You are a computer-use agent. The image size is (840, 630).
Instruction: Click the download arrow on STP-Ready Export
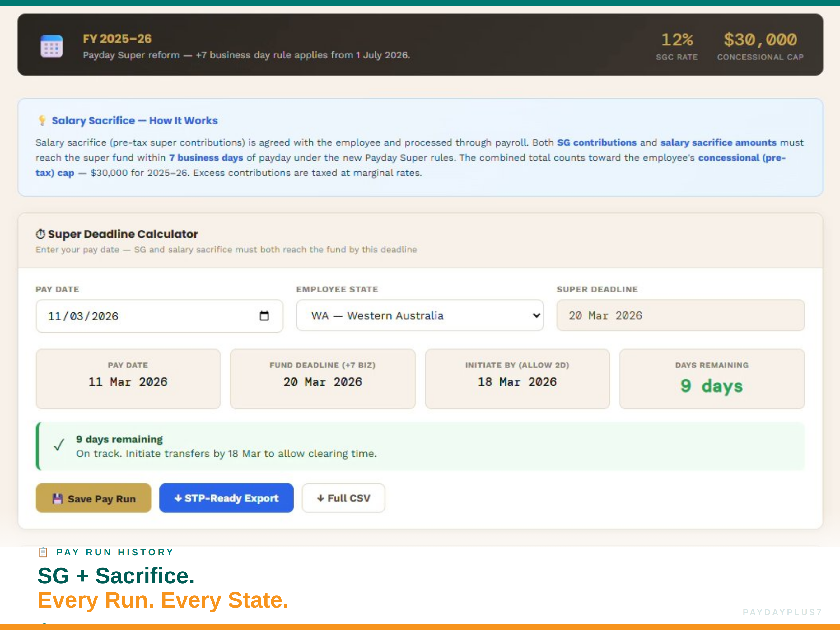pos(178,498)
